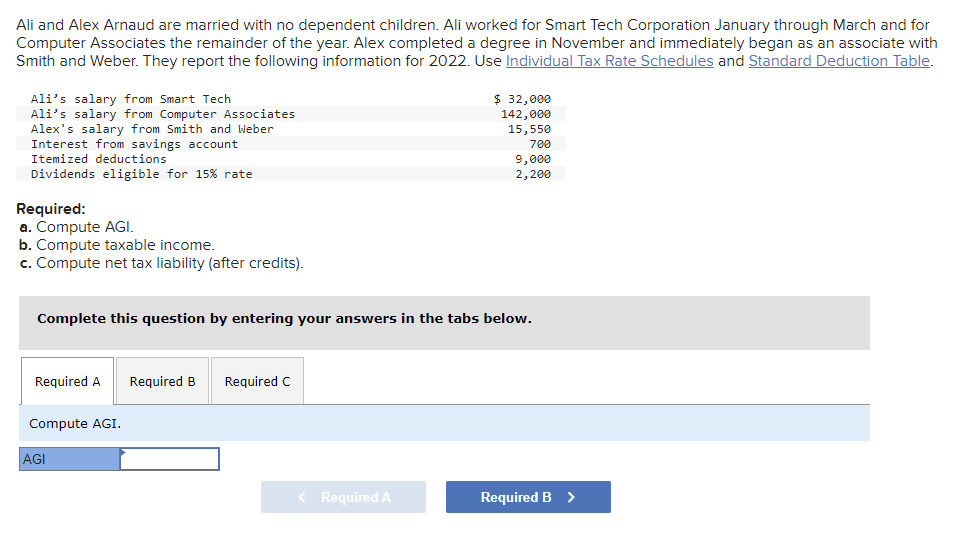954x537 pixels.
Task: Click the 142,000 Computer Associates salary value
Action: 526,114
